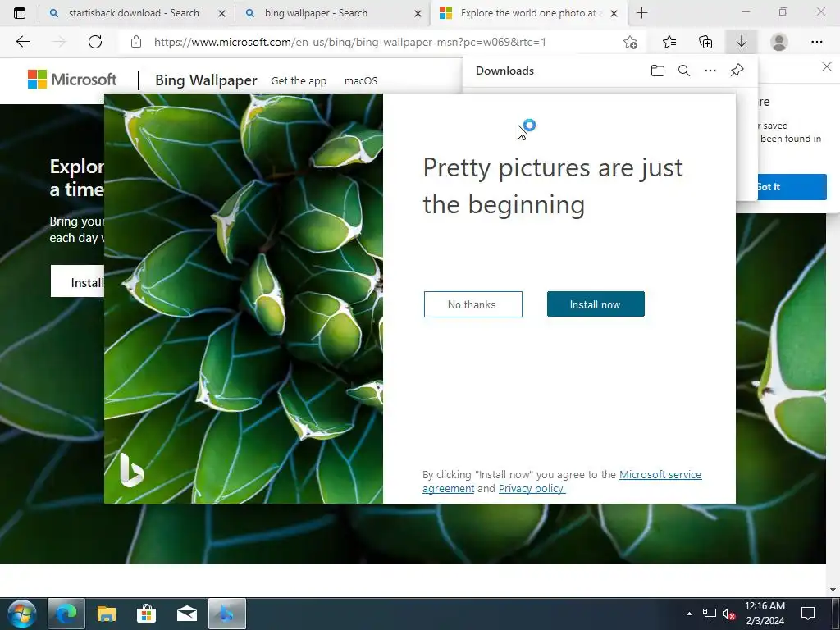Open the tab actions menu icon
The width and height of the screenshot is (840, 630).
coord(20,13)
